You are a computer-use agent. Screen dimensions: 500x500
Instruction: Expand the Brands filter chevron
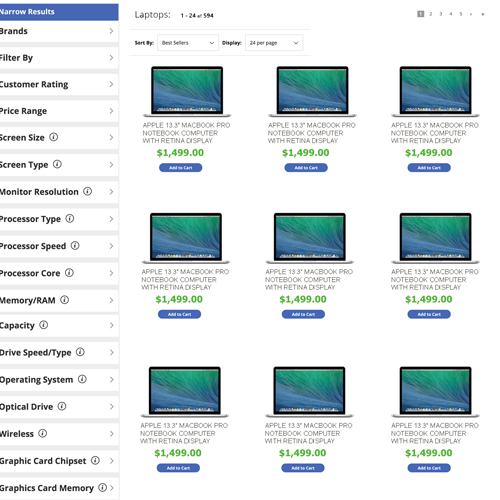(111, 31)
